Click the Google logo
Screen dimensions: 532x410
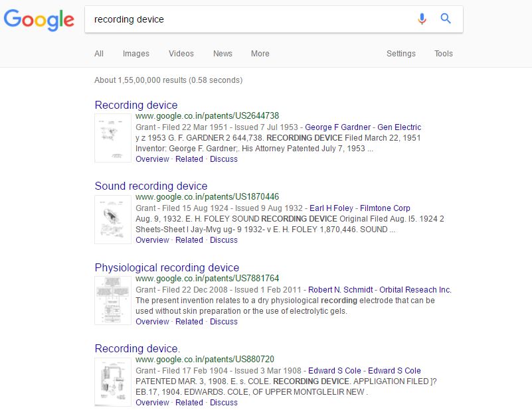pyautogui.click(x=39, y=19)
